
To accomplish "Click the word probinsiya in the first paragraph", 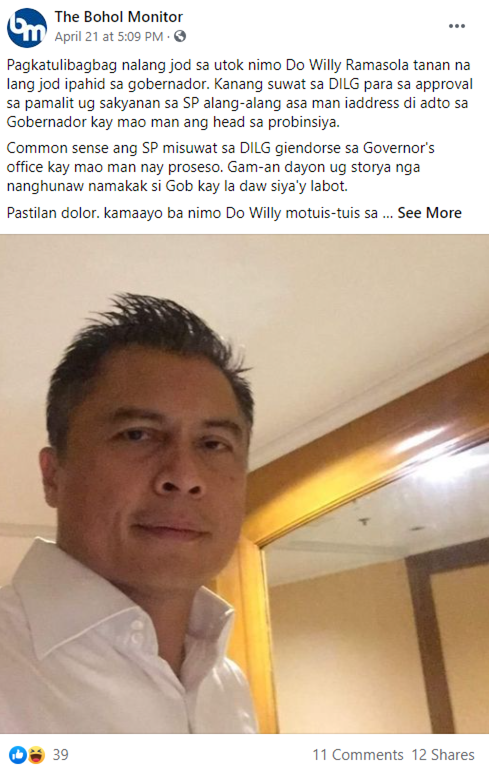I will [303, 122].
